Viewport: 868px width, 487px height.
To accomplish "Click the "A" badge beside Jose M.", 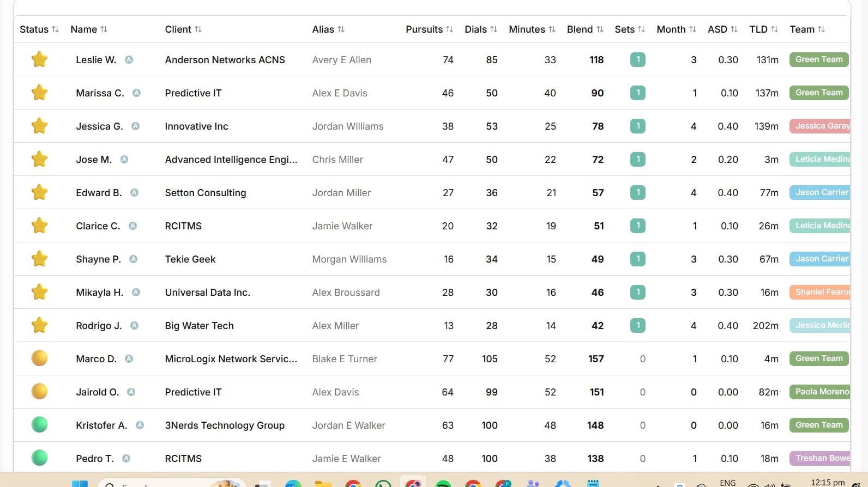I will tap(124, 160).
